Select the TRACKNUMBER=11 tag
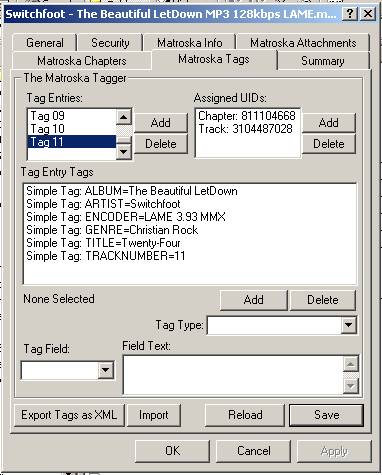This screenshot has height=475, width=382. 106,256
